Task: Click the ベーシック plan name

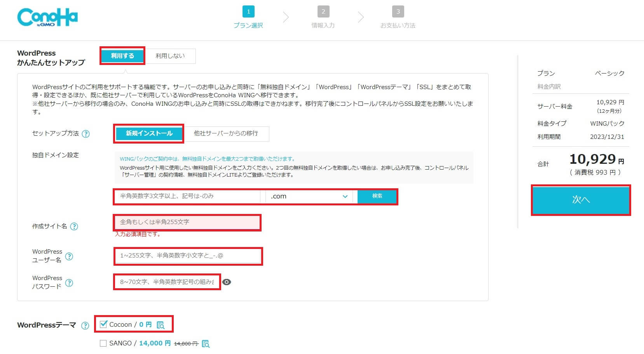Action: tap(610, 74)
